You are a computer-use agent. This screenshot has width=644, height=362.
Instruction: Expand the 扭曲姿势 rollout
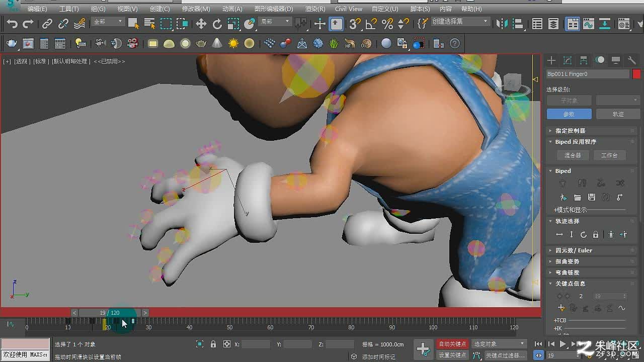[592, 261]
